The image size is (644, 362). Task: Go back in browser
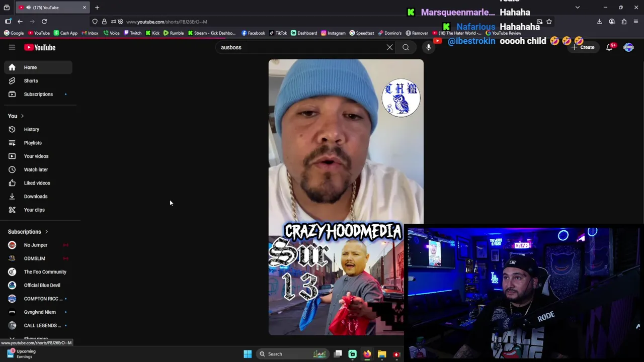(x=20, y=22)
